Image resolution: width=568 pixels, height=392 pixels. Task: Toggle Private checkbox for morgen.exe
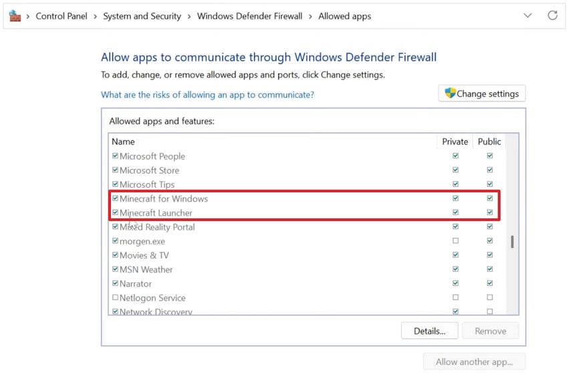pyautogui.click(x=455, y=241)
